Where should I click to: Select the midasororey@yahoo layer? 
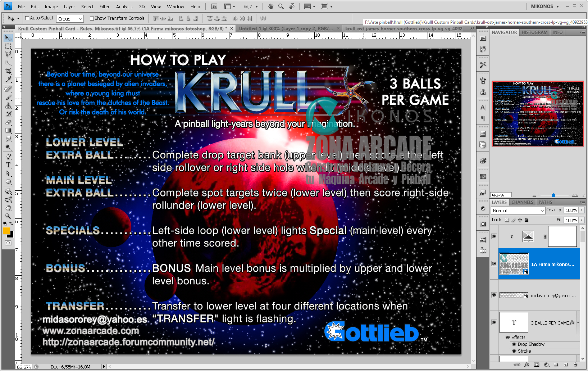click(x=553, y=295)
